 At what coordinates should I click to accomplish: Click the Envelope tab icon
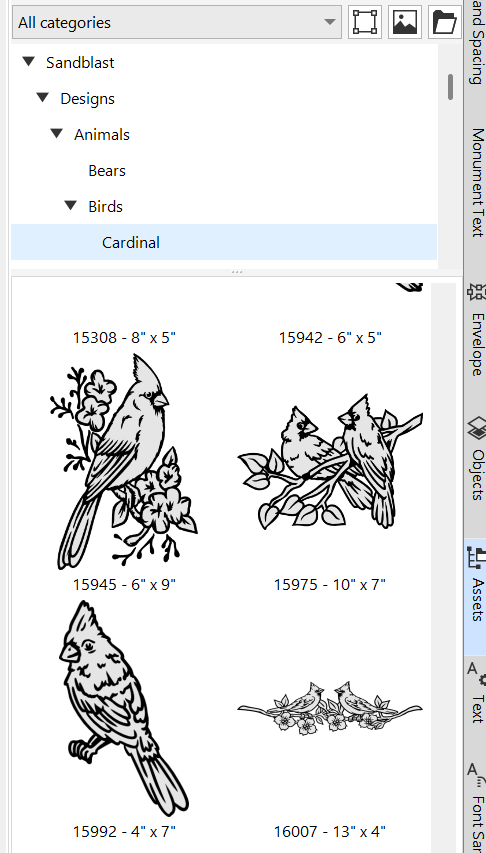(477, 291)
